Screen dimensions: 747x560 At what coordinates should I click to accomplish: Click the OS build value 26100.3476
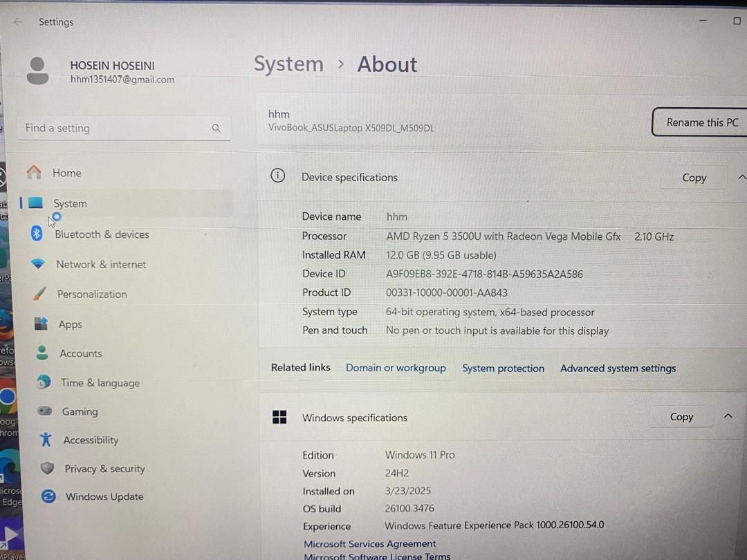click(409, 508)
